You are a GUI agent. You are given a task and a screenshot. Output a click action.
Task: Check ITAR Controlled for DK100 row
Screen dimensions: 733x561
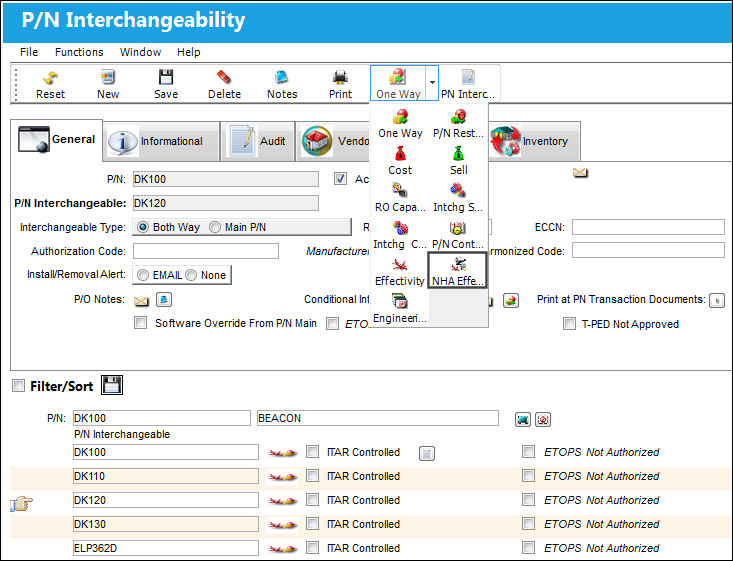click(312, 452)
